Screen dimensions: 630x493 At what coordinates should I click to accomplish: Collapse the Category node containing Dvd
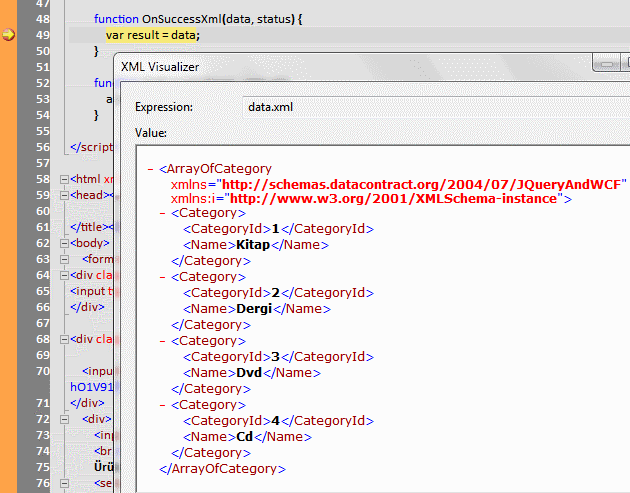[x=163, y=341]
